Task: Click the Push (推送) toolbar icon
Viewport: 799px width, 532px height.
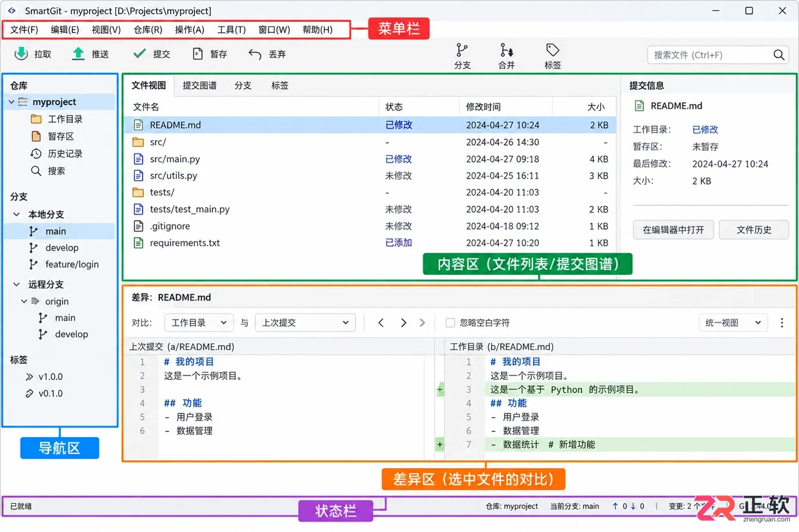Action: tap(78, 54)
